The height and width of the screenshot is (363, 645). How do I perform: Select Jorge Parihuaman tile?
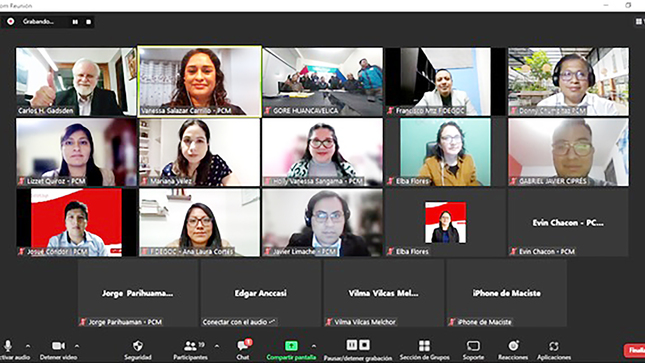coord(138,293)
